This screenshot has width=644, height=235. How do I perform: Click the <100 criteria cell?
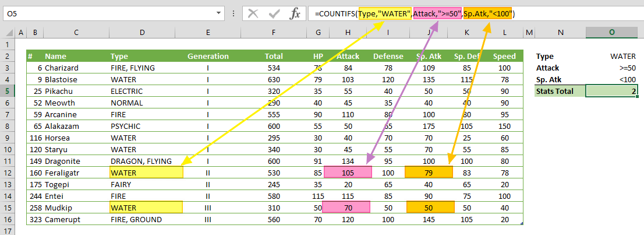coord(612,79)
